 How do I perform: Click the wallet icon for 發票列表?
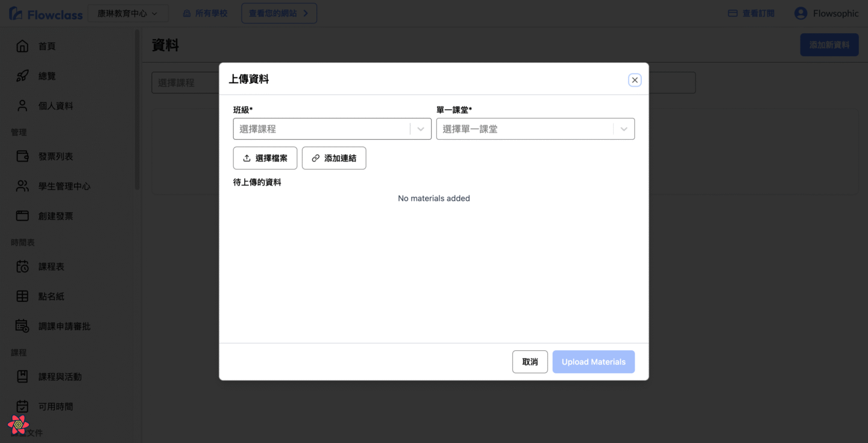pos(22,157)
